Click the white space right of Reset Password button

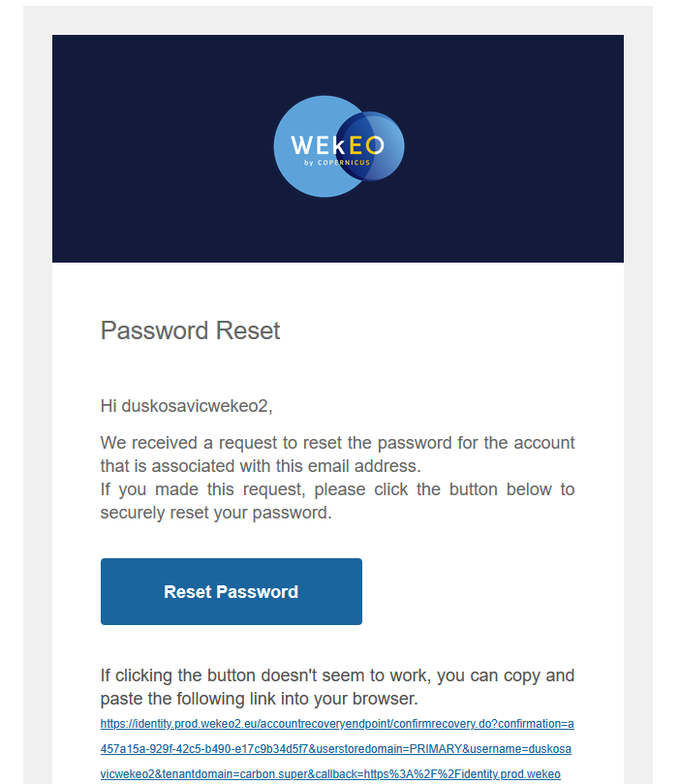tap(484, 591)
